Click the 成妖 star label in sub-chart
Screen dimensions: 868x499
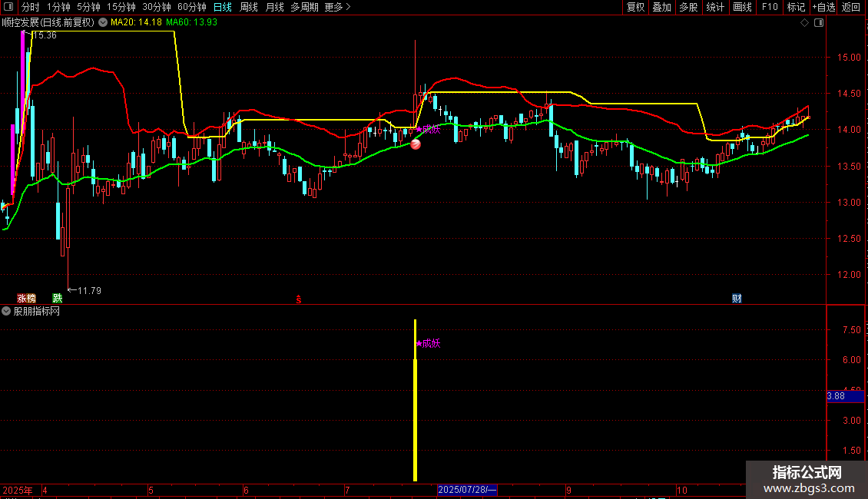[428, 344]
